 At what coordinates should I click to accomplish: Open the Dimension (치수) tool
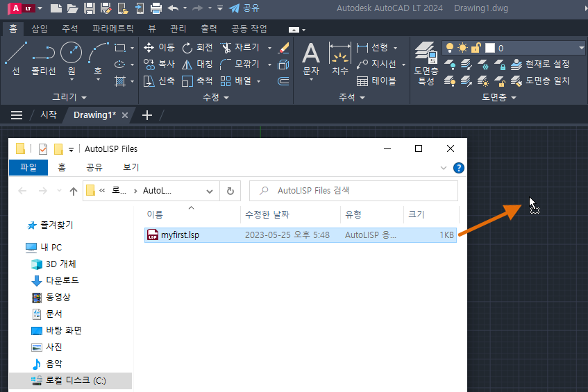(x=339, y=59)
